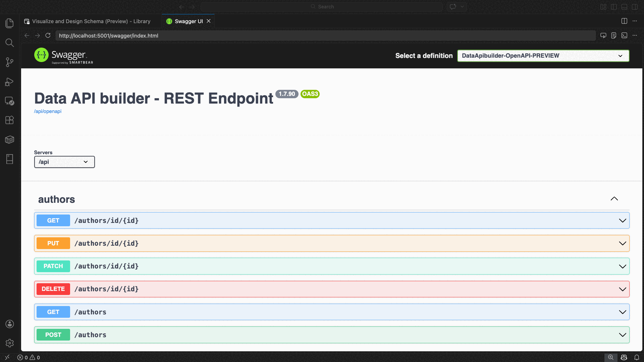Click the notifications bell in status bar

tap(636, 357)
